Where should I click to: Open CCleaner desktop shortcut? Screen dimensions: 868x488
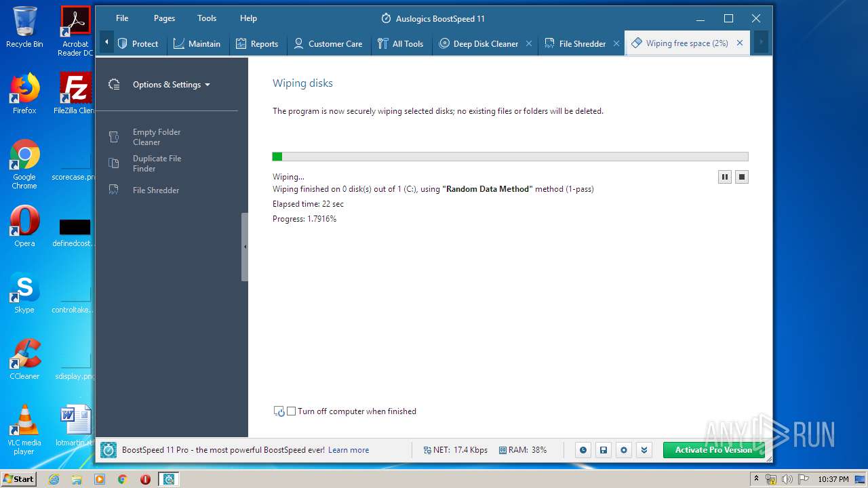24,359
